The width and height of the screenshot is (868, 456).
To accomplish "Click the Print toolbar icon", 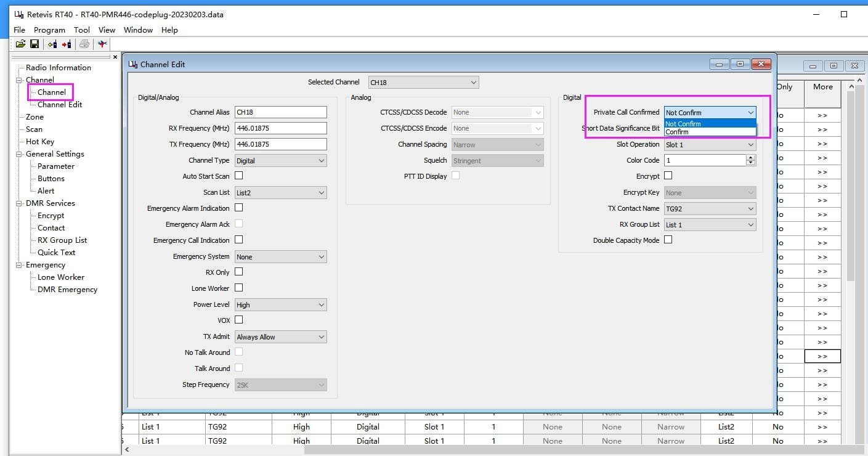I will point(84,44).
